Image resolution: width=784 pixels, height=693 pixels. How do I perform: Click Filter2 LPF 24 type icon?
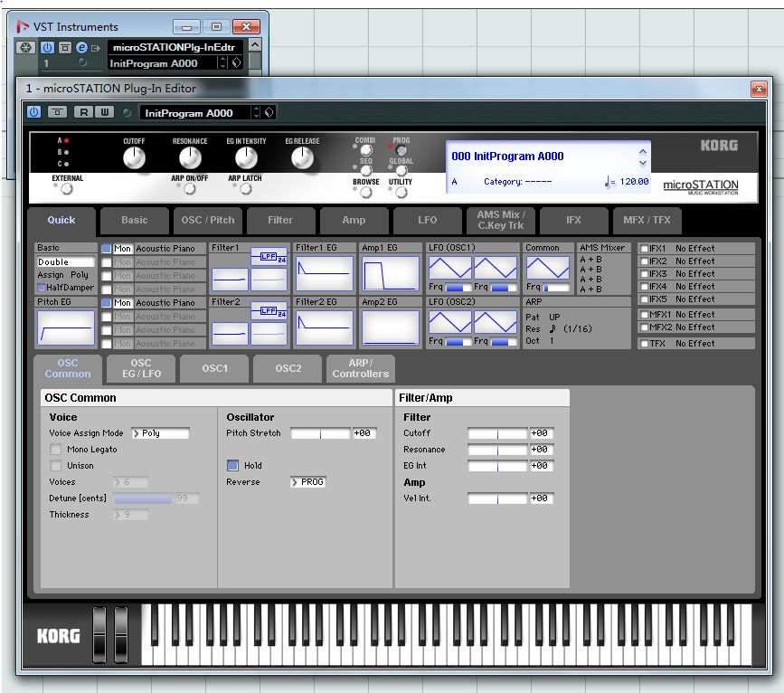[x=269, y=312]
